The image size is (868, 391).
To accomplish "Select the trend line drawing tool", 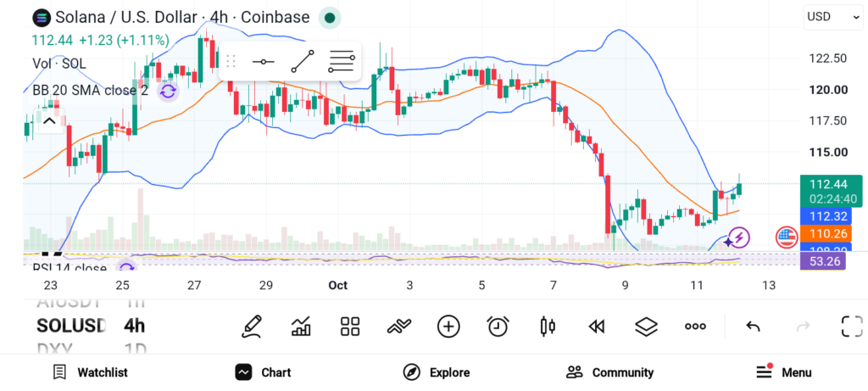I will (x=303, y=61).
